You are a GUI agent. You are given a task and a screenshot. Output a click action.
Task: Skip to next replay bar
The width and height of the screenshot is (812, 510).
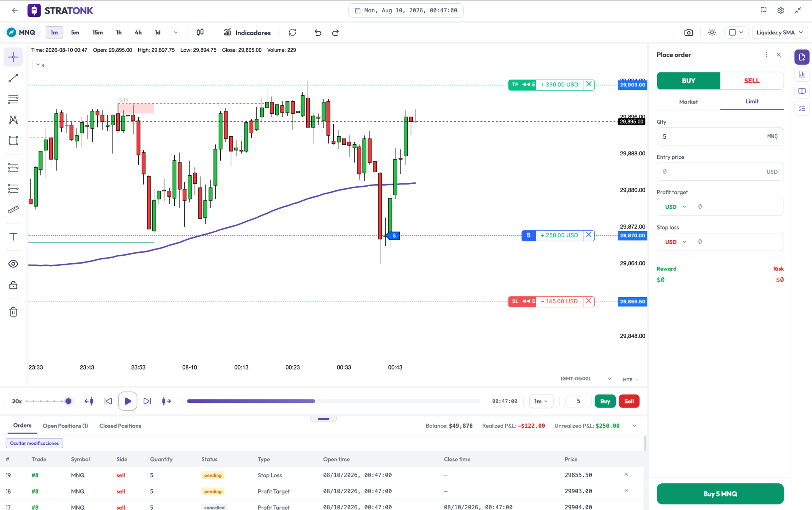pos(147,401)
